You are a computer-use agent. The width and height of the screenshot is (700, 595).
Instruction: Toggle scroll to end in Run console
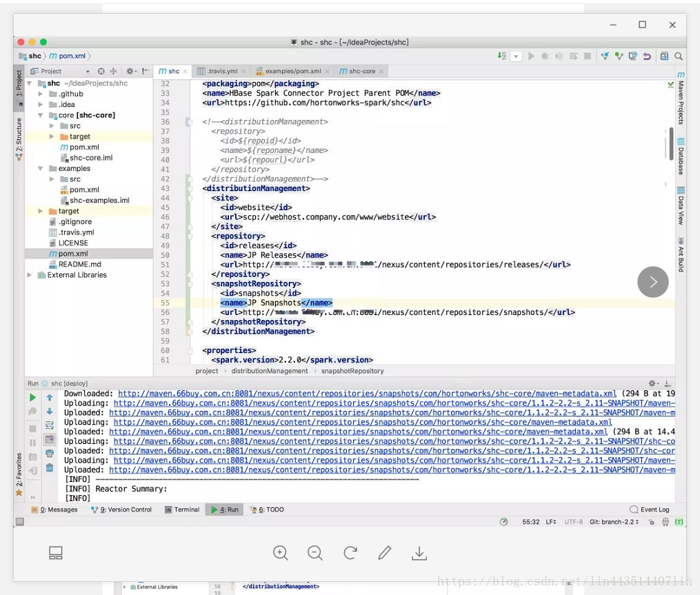click(50, 440)
